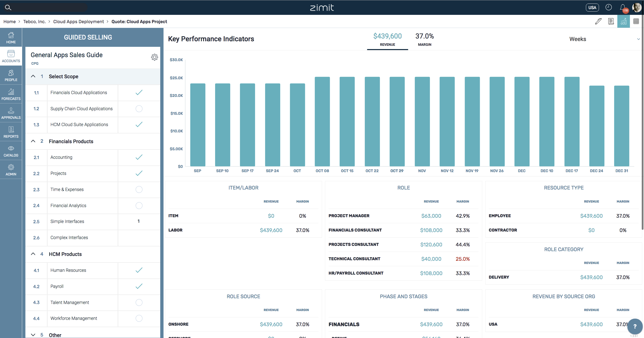Select the Revenue KPI tab

(387, 40)
